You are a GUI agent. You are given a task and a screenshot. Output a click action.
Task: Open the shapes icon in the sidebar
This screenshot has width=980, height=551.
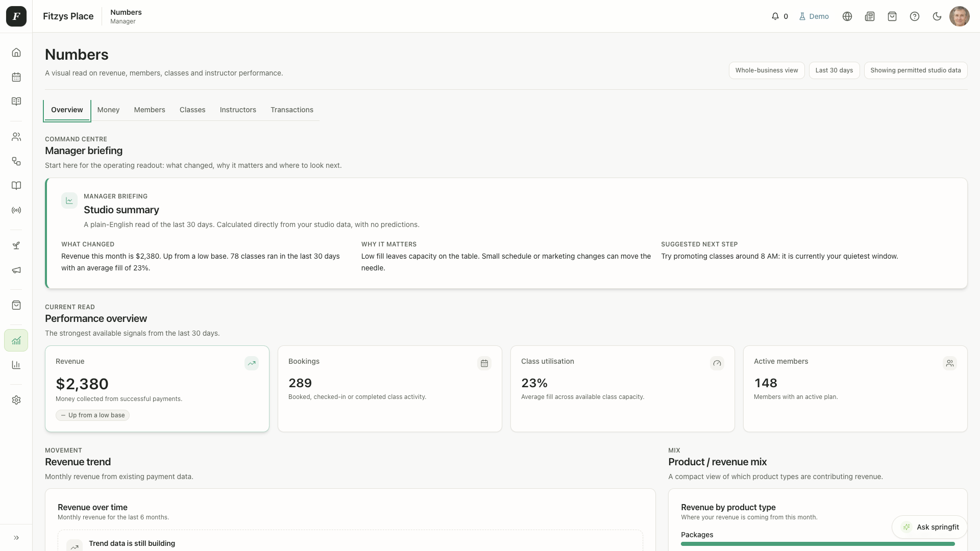16,161
